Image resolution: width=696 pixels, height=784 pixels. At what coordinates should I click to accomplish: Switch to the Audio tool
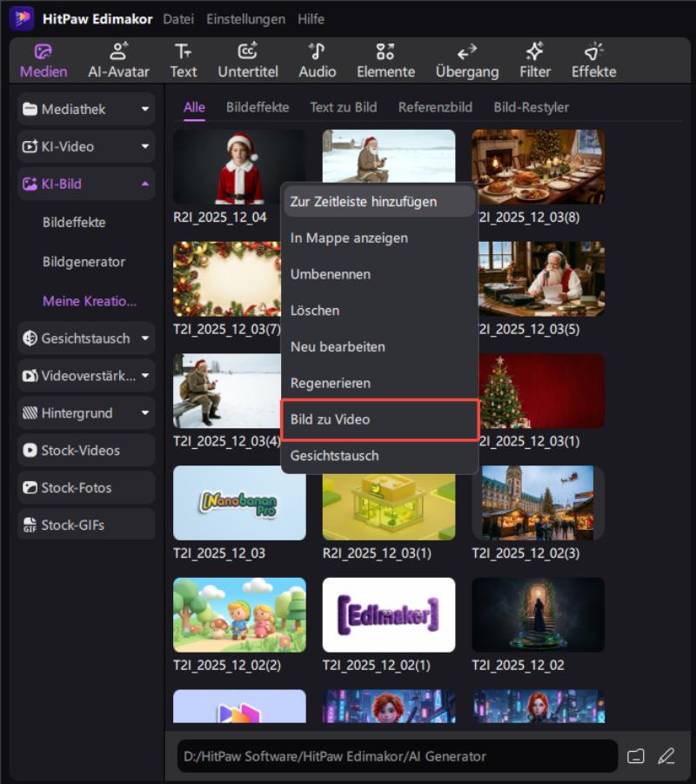coord(317,60)
